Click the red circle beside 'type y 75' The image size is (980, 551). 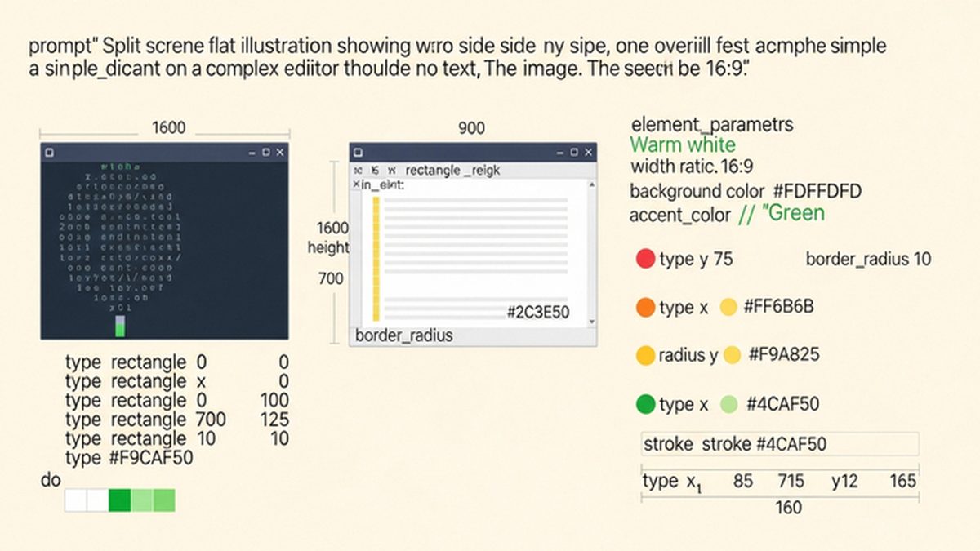(645, 260)
